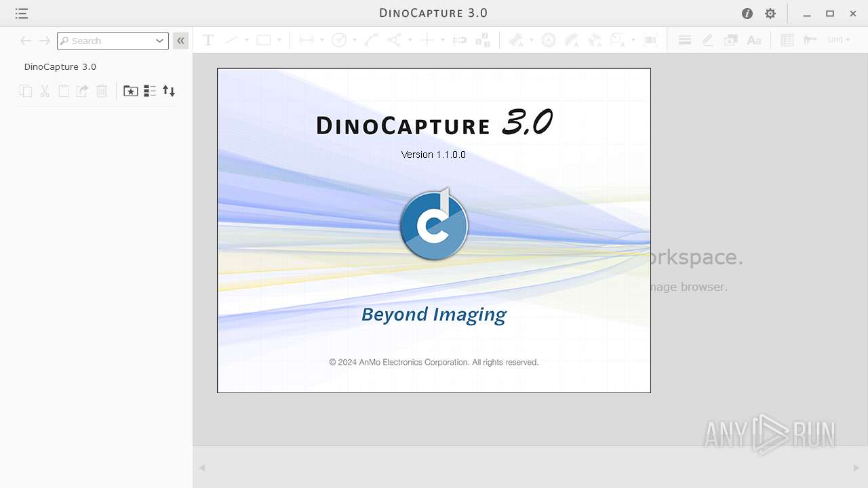
Task: Maximize the DinoCapture window
Action: (x=830, y=14)
